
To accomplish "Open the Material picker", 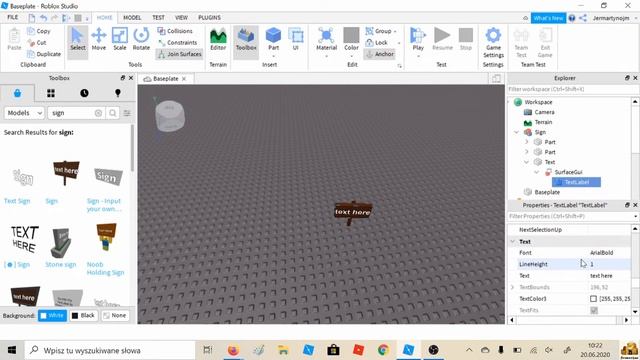I will click(327, 40).
